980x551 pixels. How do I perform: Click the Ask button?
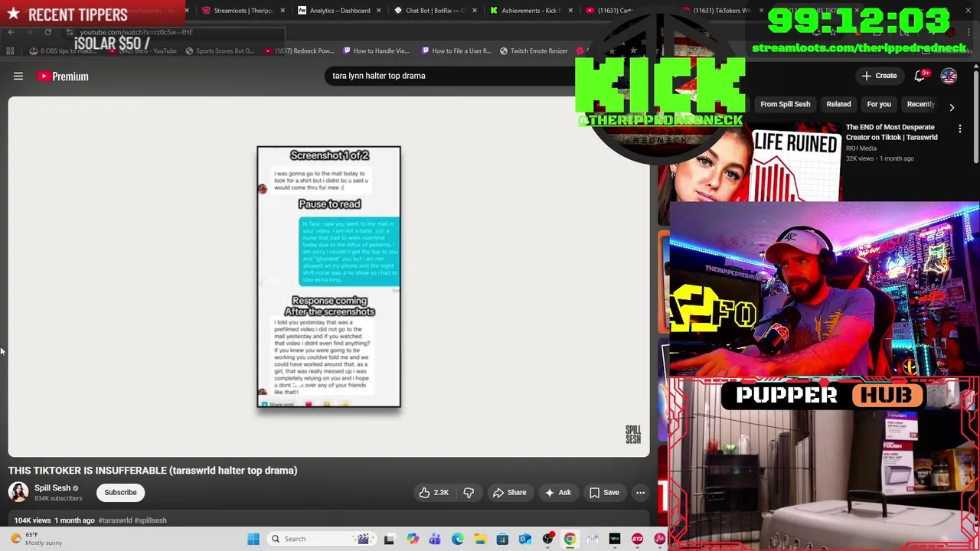(558, 493)
